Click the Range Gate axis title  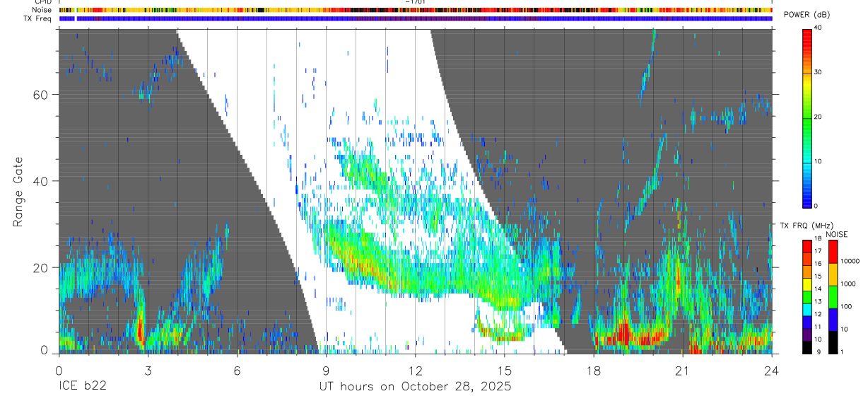(x=17, y=192)
